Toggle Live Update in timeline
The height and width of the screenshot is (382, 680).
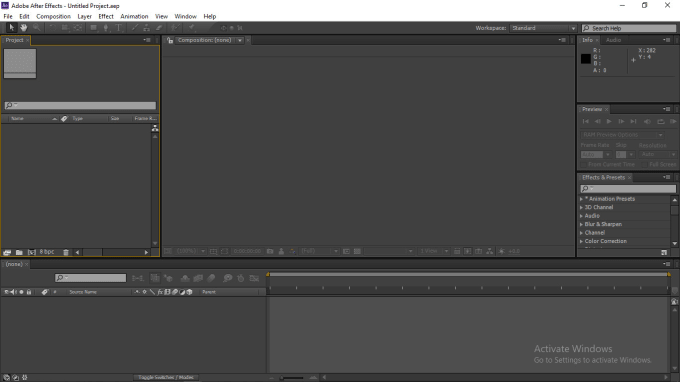coord(155,278)
